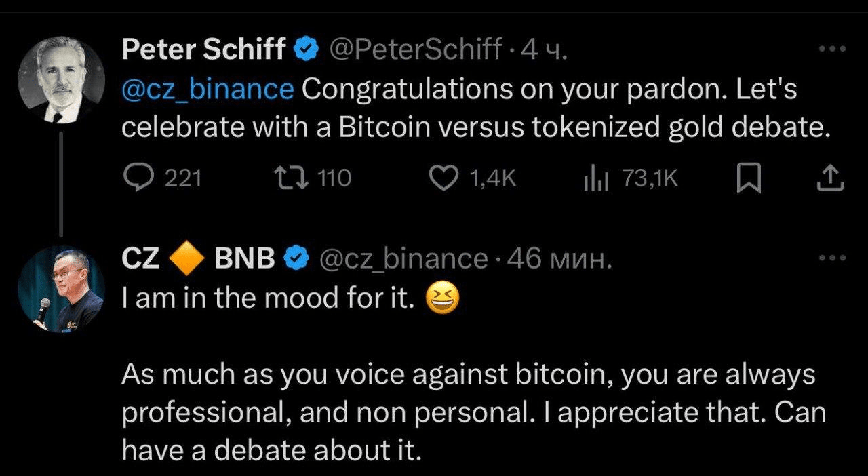Screen dimensions: 868x476
Task: Open the Peter Schiff display name
Action: (x=203, y=49)
